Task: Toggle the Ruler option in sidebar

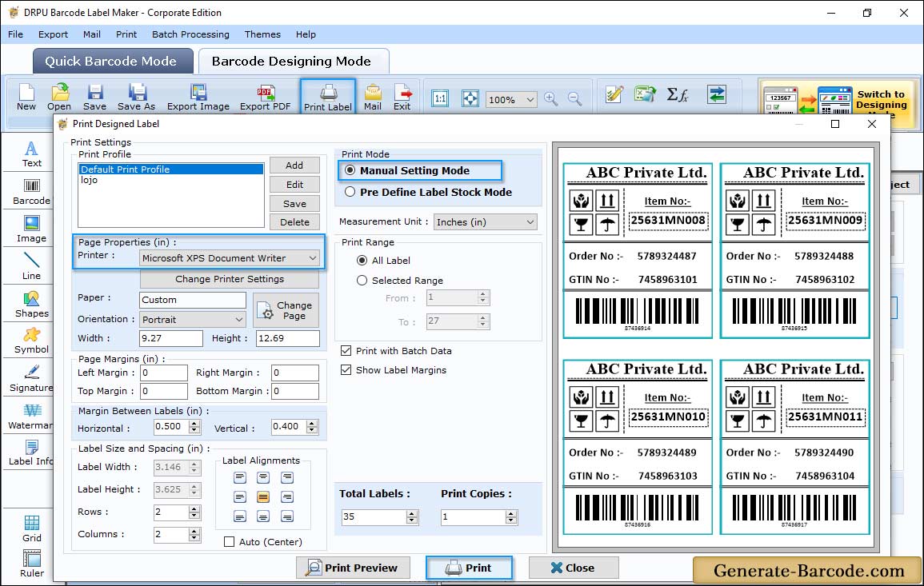Action: coord(32,564)
